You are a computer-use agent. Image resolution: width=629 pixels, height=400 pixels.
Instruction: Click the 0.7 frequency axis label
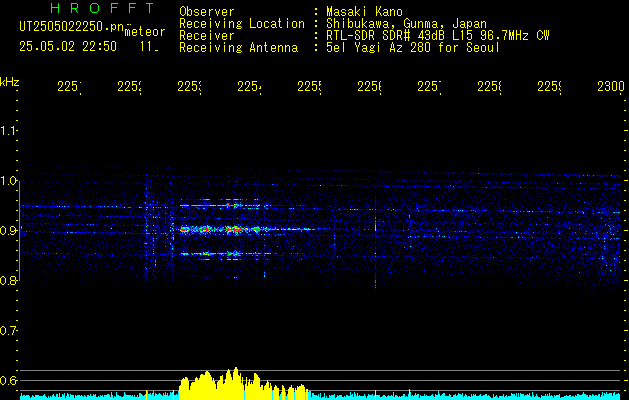(8, 331)
